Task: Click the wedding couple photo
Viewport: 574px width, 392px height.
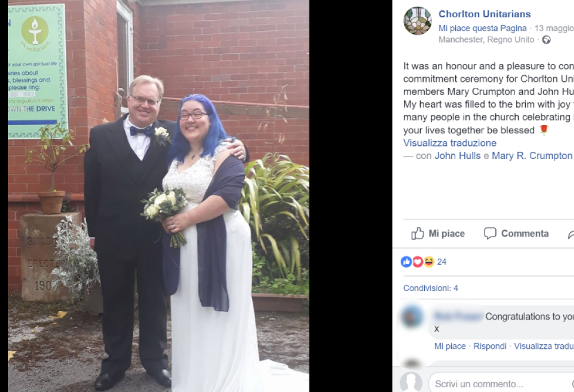Action: point(158,196)
